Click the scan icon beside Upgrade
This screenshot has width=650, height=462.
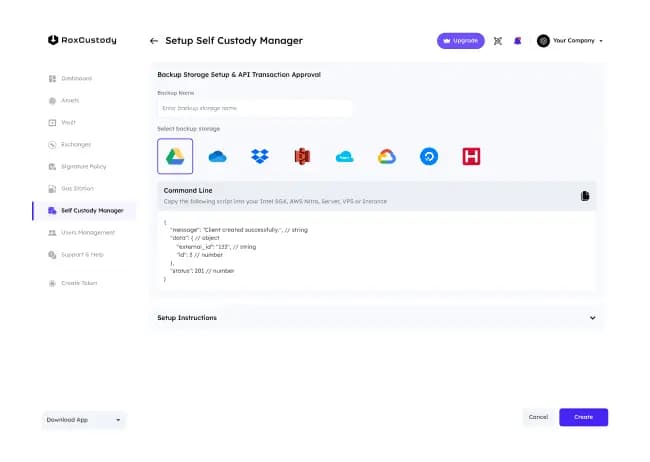[x=497, y=41]
